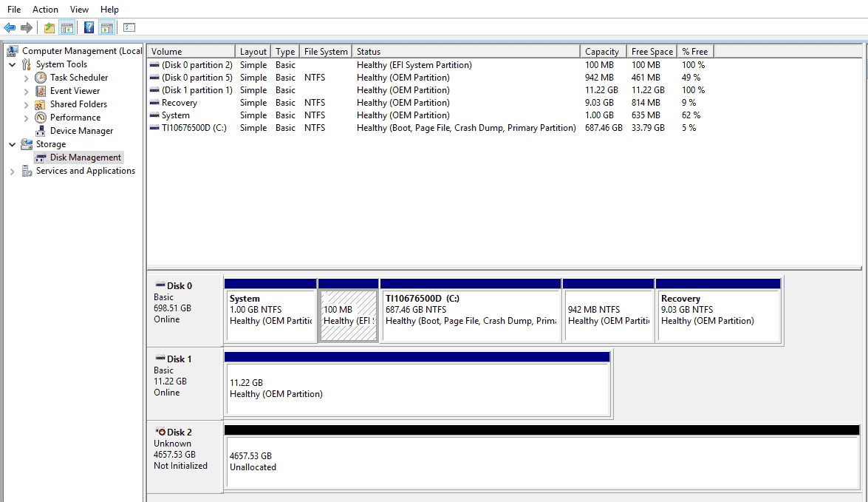The height and width of the screenshot is (502, 868).
Task: Open the File menu
Action: point(14,10)
